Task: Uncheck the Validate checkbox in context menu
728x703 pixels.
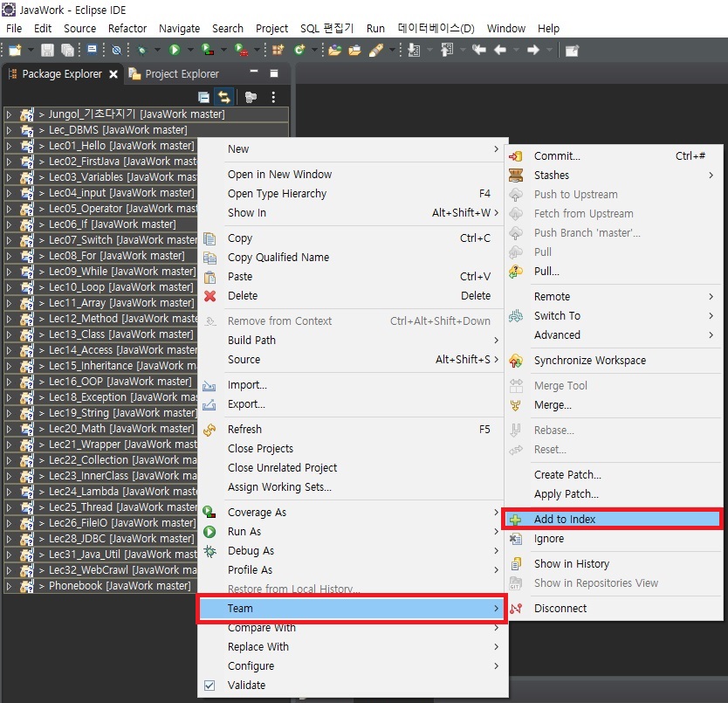Action: 209,686
